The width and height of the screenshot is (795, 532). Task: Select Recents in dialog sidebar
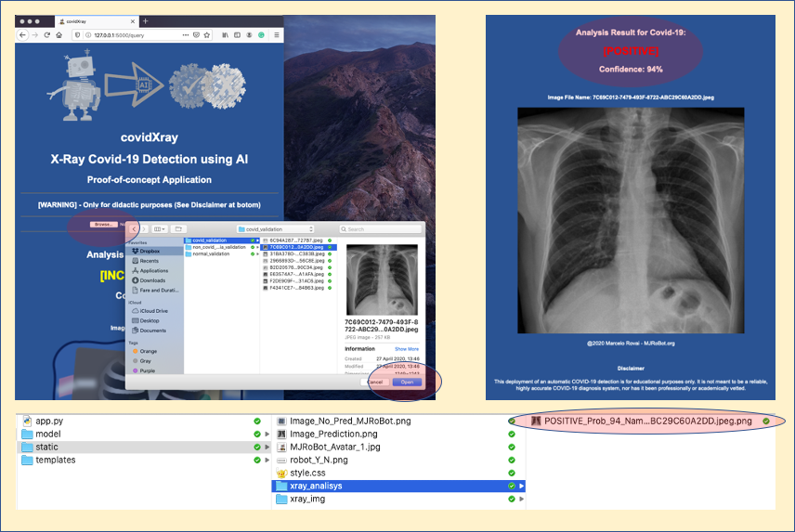[155, 260]
